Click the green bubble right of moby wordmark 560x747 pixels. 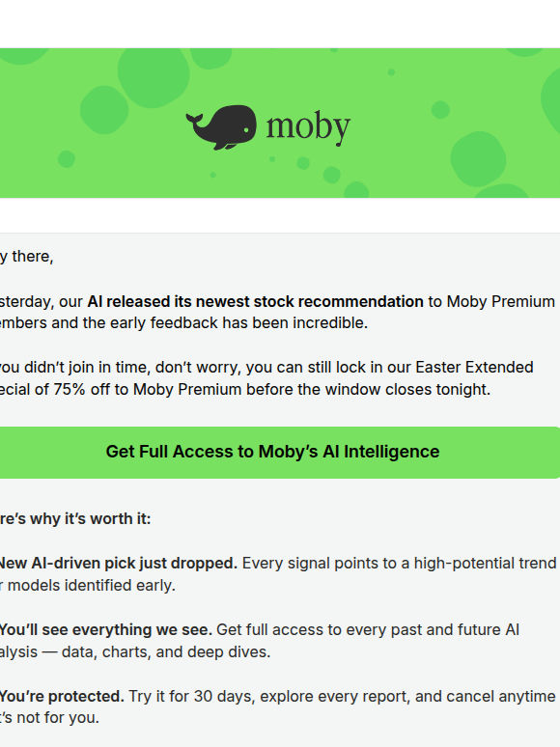click(x=440, y=110)
